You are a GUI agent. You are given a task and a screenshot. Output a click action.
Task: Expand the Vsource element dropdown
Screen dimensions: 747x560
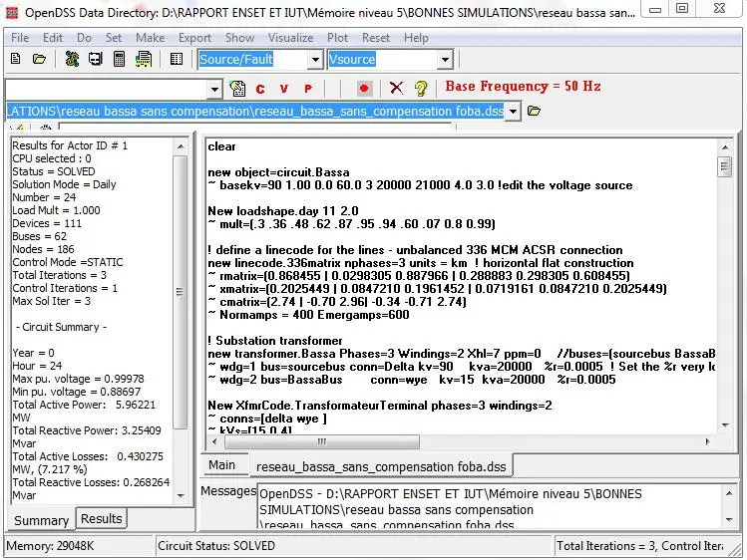pos(445,60)
